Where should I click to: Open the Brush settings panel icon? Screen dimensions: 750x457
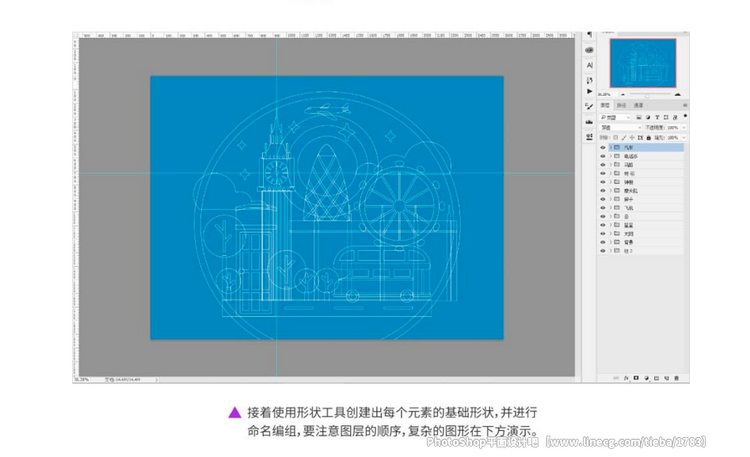tap(589, 106)
